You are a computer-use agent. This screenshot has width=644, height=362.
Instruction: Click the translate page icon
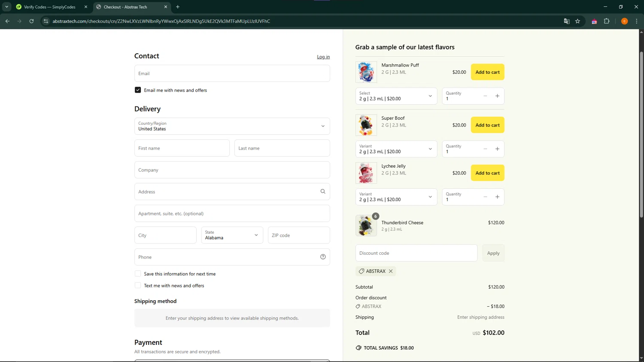click(x=566, y=21)
